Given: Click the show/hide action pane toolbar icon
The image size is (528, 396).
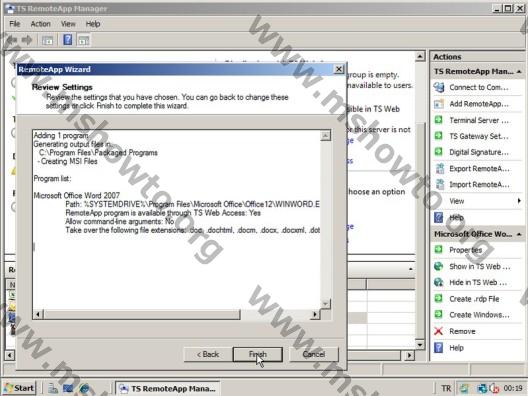Looking at the screenshot, I should click(x=84, y=40).
